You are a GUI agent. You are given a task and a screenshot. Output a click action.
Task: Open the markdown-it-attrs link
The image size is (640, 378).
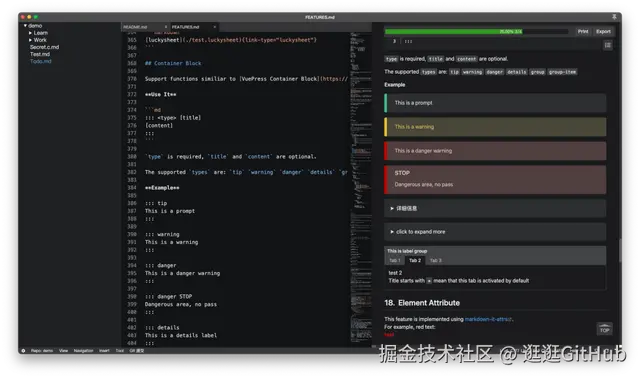coord(488,319)
